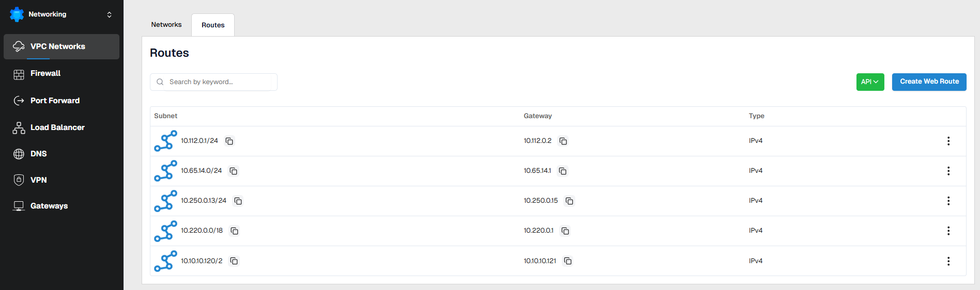Go to the Load Balancer section
This screenshot has width=980, height=290.
[x=57, y=127]
